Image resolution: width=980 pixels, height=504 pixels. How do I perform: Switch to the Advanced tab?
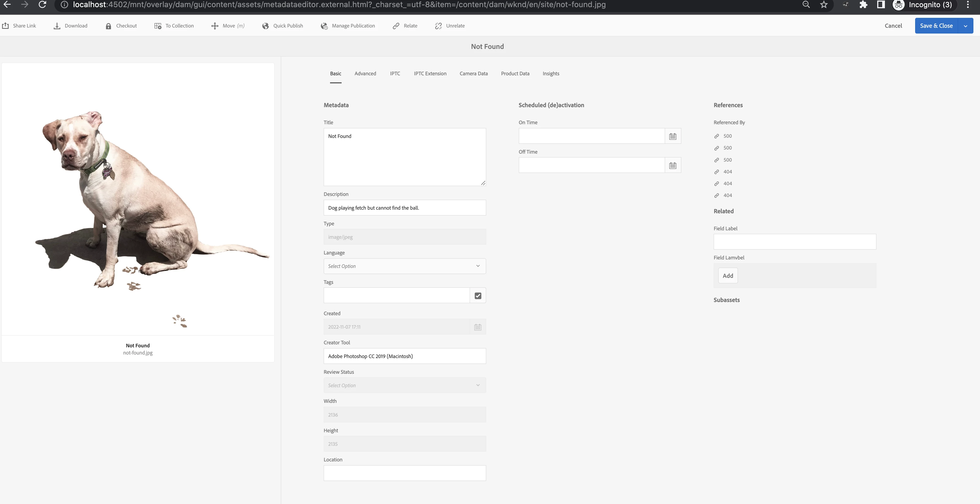pos(365,73)
